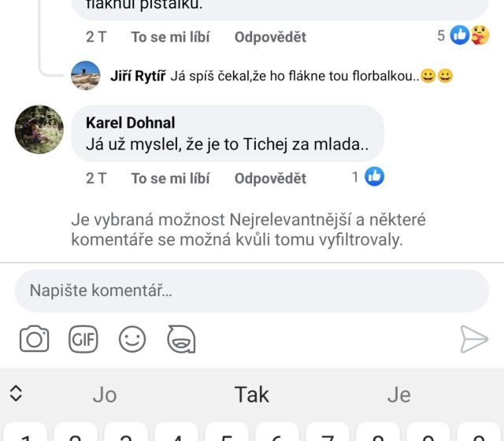Choose keyboard suggestion 'Je'
The height and width of the screenshot is (441, 504).
[399, 395]
